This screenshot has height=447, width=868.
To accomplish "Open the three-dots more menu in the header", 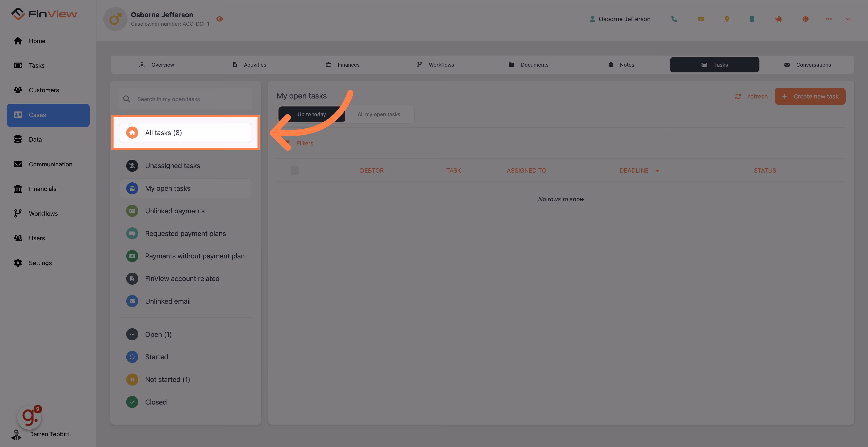I will tap(829, 19).
